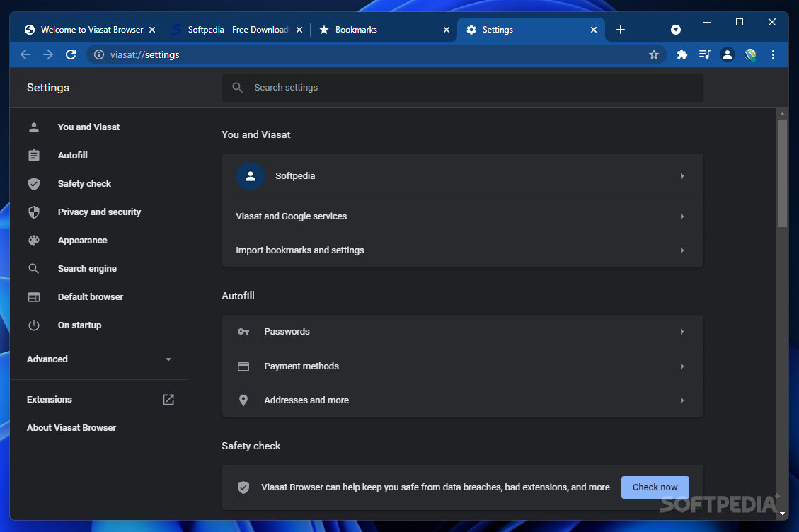Click the Check now button

click(x=655, y=487)
